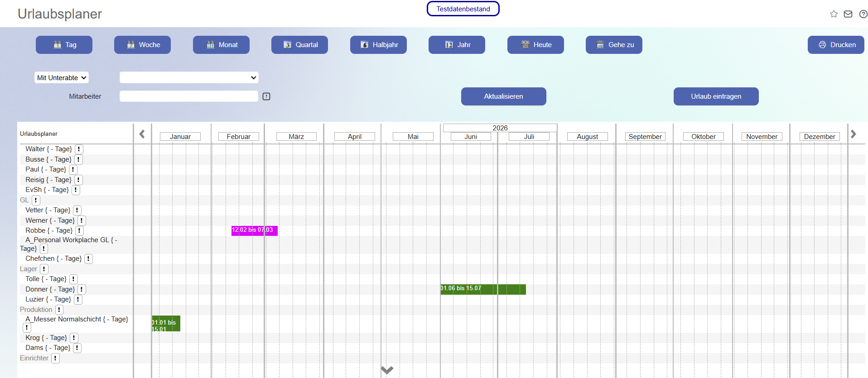Image resolution: width=868 pixels, height=378 pixels.
Task: Open the empty department dropdown
Action: point(189,77)
